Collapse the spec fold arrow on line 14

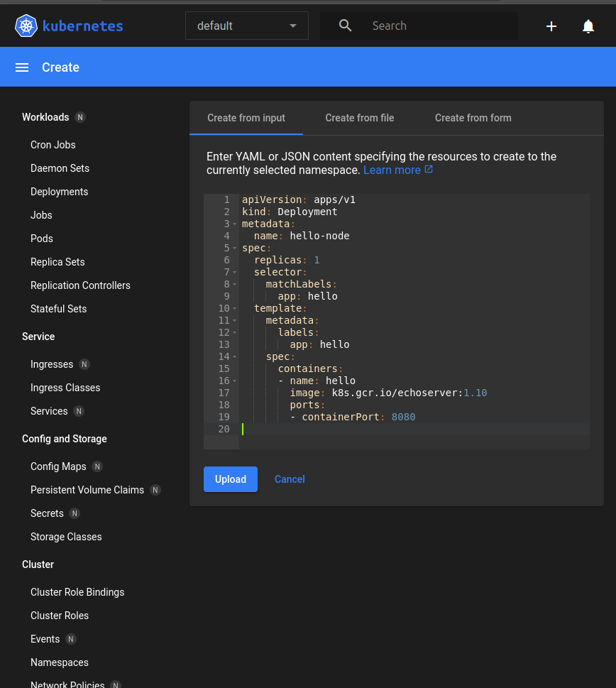235,356
